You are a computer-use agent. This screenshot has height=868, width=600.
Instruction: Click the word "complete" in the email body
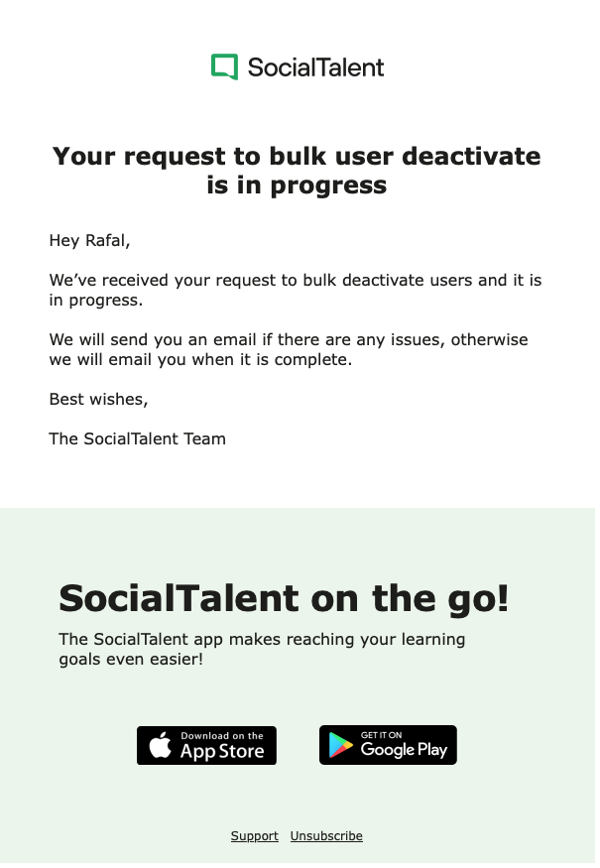click(x=315, y=359)
